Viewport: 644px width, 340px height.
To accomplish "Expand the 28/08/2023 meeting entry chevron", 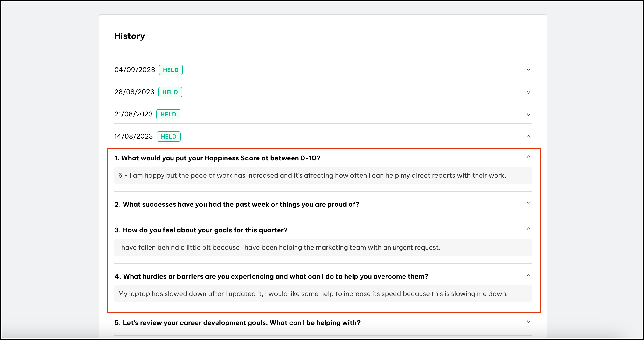I will click(528, 92).
